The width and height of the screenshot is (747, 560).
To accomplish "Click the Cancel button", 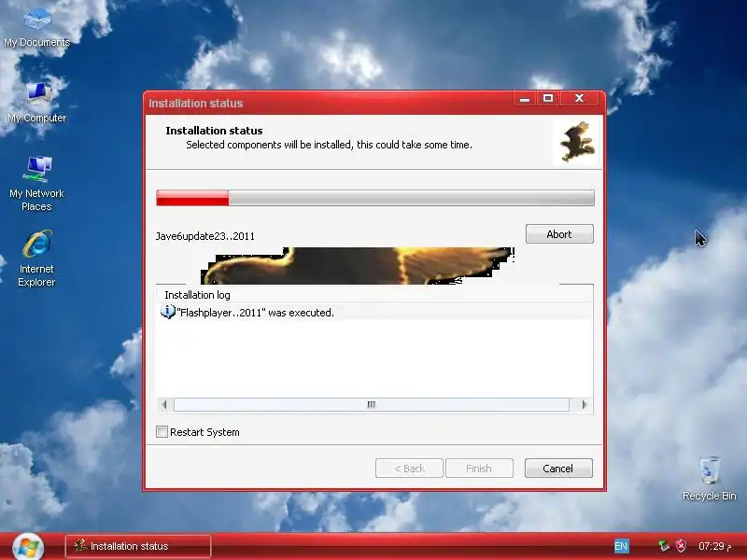I will pos(558,469).
